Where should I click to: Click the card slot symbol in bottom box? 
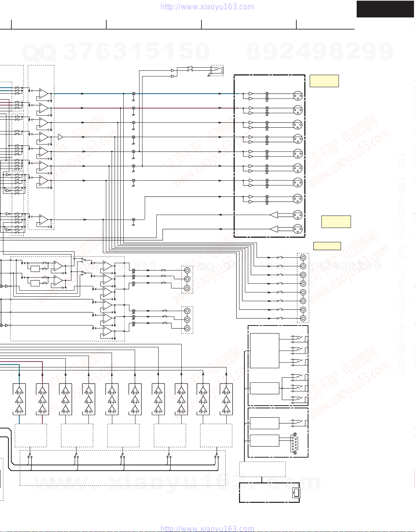point(296,492)
